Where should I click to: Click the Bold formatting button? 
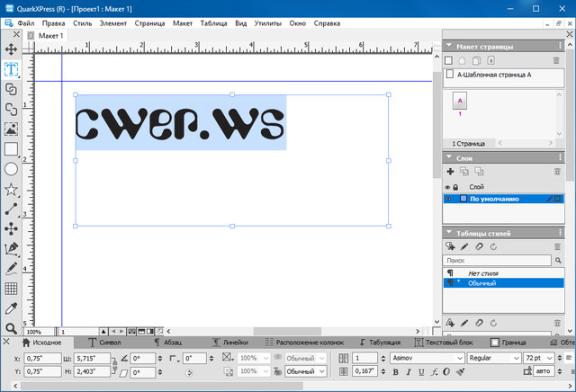coord(395,371)
